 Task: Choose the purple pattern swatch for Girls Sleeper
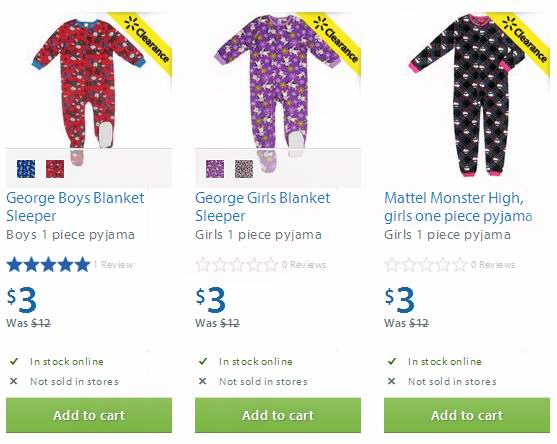215,169
